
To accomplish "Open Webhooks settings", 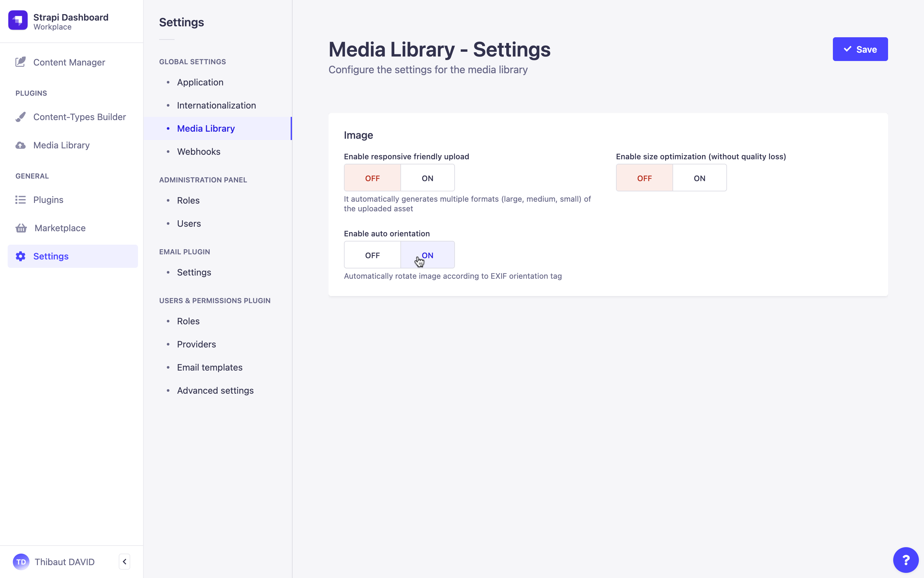I will click(199, 151).
